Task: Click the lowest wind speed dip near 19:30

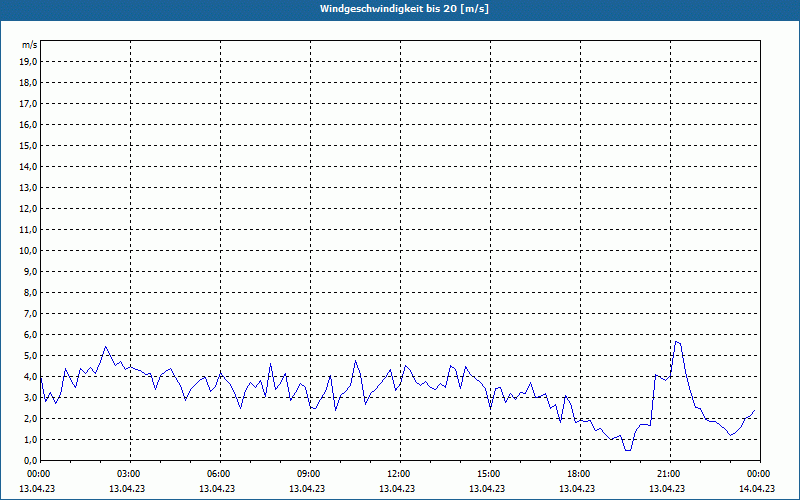Action: coord(628,450)
